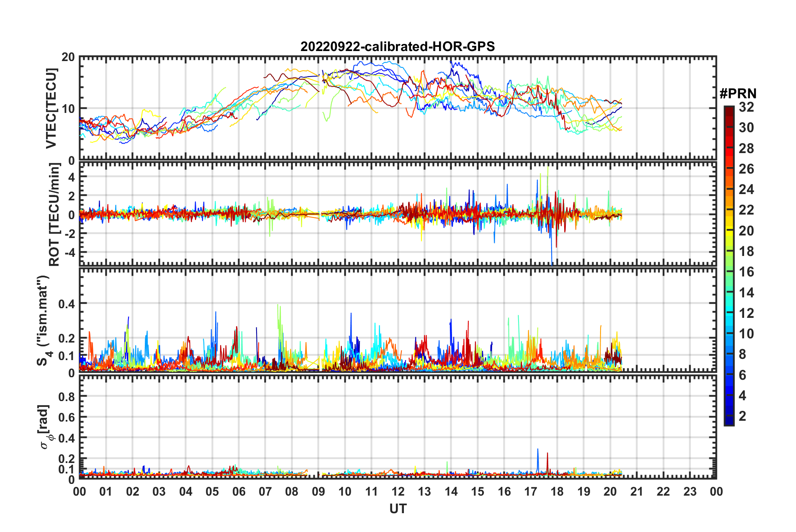Click the 0.4 tick on the S4 axis
Viewport: 796px width, 532px height.
(x=67, y=304)
